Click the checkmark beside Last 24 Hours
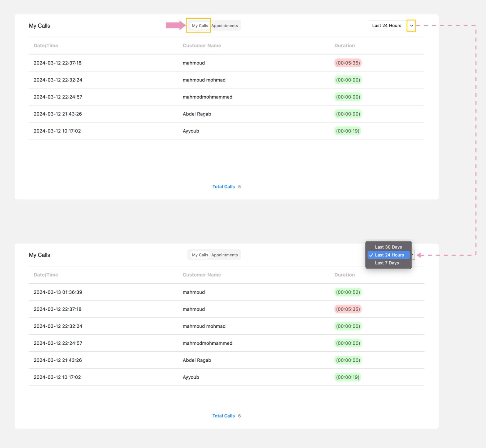 [371, 255]
